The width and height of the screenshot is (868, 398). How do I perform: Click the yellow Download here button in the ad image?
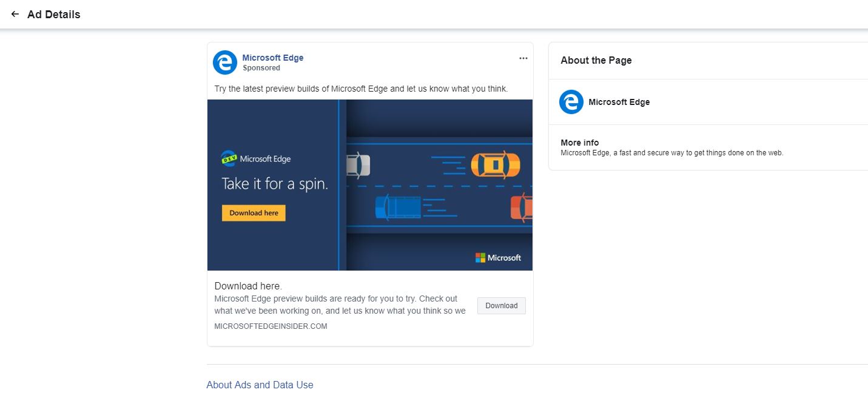(254, 213)
